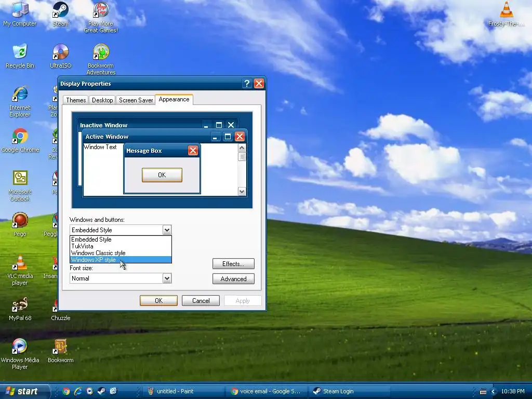Click the Cancel button
The height and width of the screenshot is (399, 532).
[201, 301]
